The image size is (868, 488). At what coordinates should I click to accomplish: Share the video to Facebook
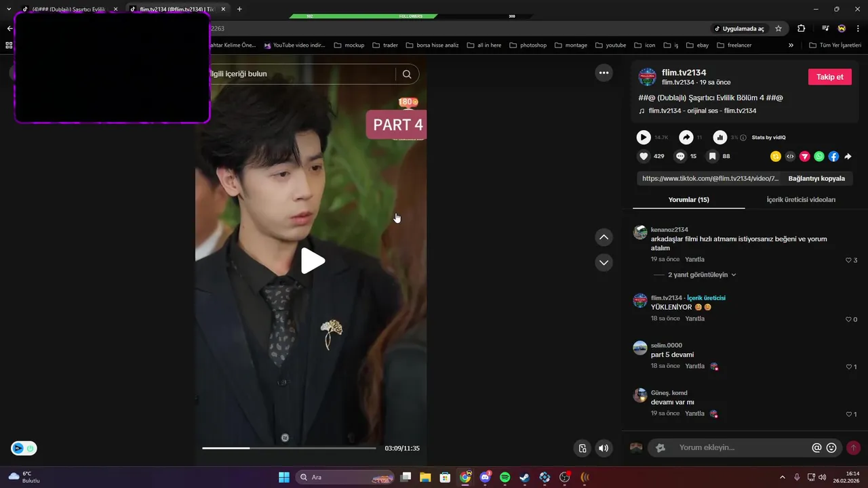833,157
